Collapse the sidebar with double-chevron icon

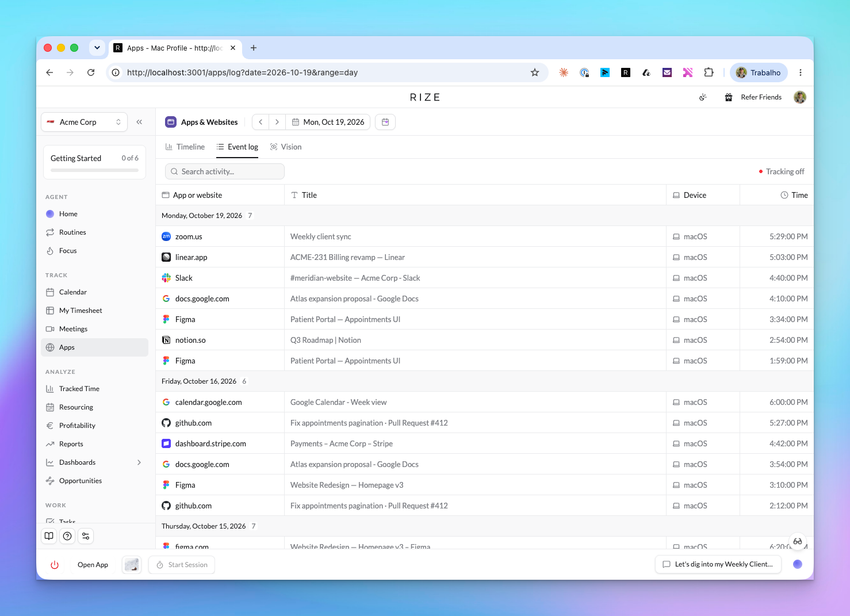[x=139, y=122]
